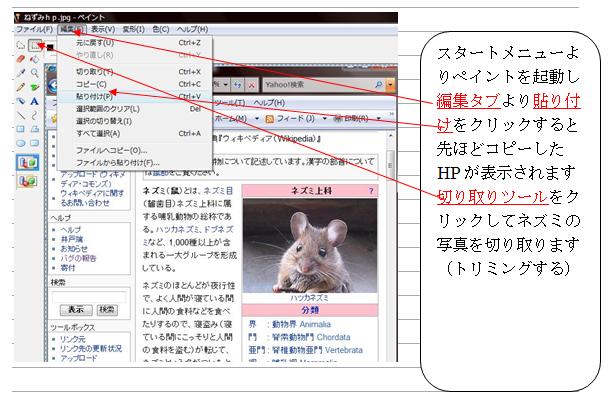Click the black color swatch
The image size is (613, 398).
coord(50,47)
